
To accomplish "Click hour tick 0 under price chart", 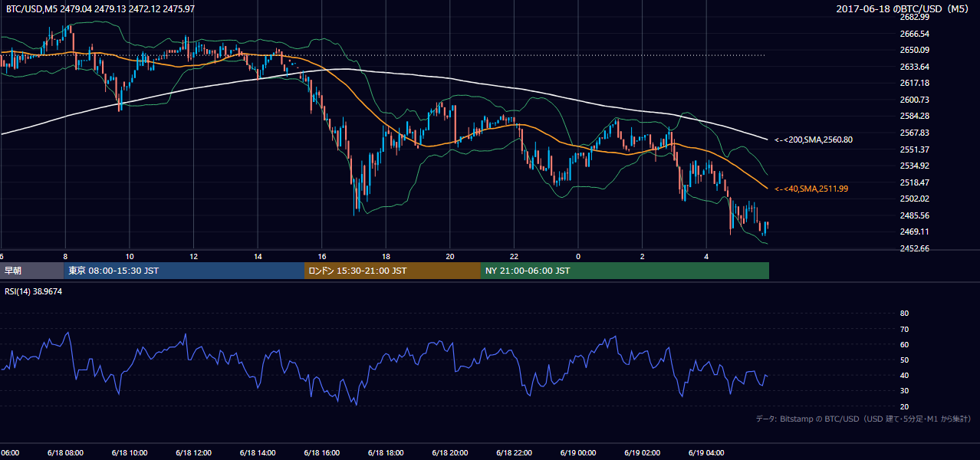I will click(x=578, y=256).
